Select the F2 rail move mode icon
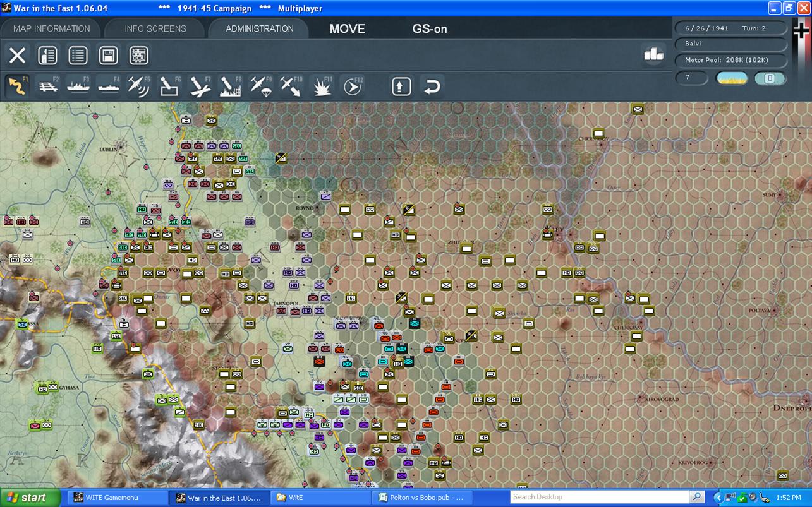Viewport: 812px width, 507px height. tap(48, 86)
